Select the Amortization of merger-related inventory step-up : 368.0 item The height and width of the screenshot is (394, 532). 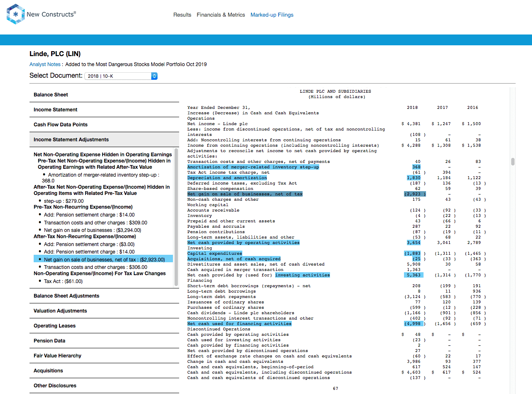tap(100, 178)
